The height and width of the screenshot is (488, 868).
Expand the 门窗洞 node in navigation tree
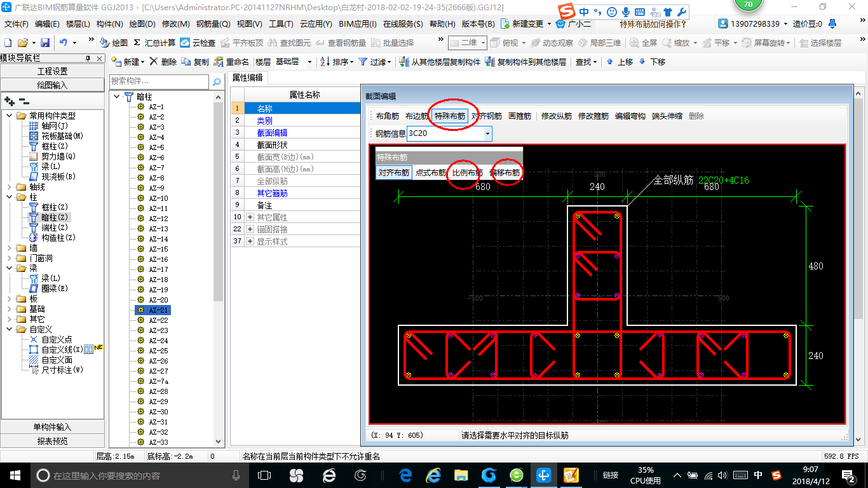pos(10,258)
